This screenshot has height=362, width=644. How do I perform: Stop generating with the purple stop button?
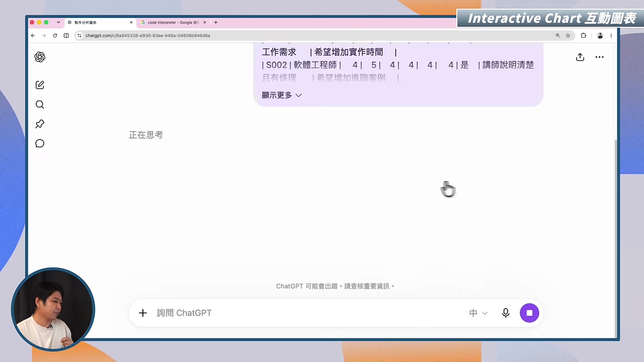[x=529, y=313]
